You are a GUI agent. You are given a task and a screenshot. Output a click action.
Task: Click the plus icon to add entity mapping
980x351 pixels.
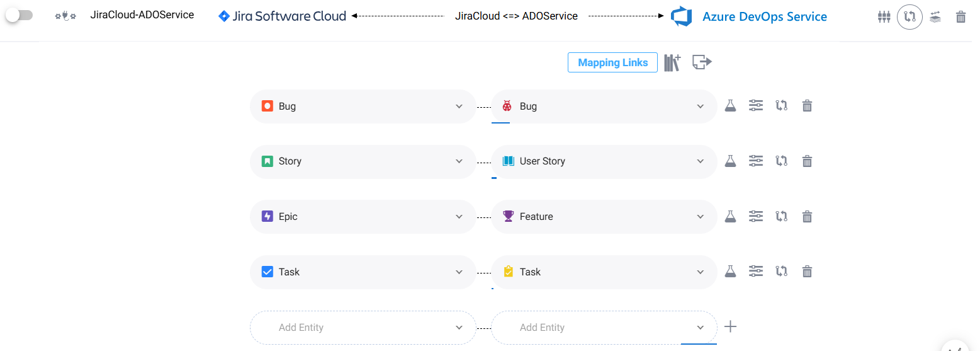tap(730, 326)
